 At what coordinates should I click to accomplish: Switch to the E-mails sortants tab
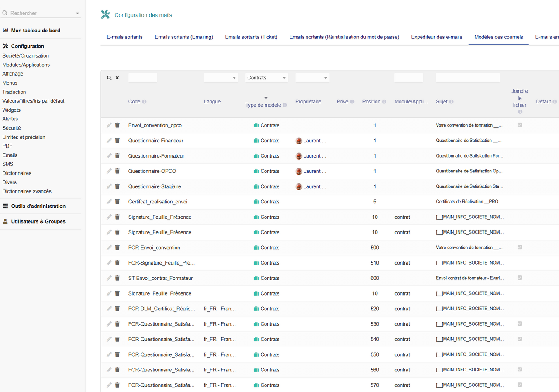pyautogui.click(x=124, y=37)
